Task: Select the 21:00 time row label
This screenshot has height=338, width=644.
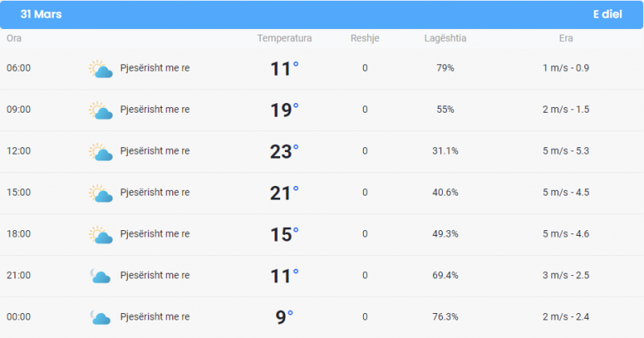Action: pos(19,275)
